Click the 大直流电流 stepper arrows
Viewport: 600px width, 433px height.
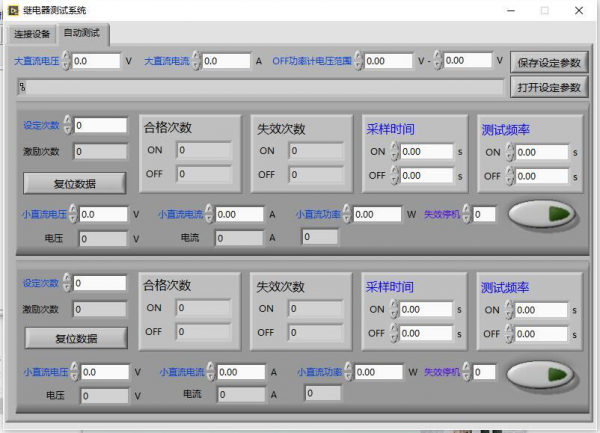[x=196, y=61]
